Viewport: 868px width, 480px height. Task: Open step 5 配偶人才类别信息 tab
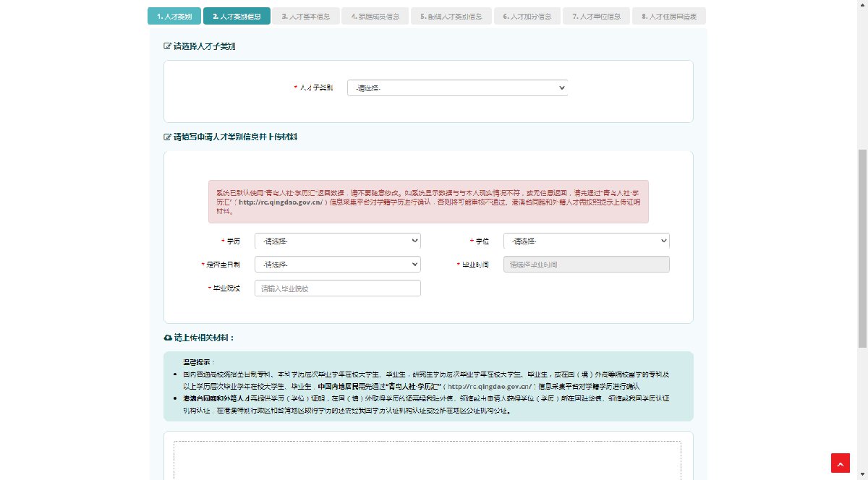pyautogui.click(x=451, y=16)
